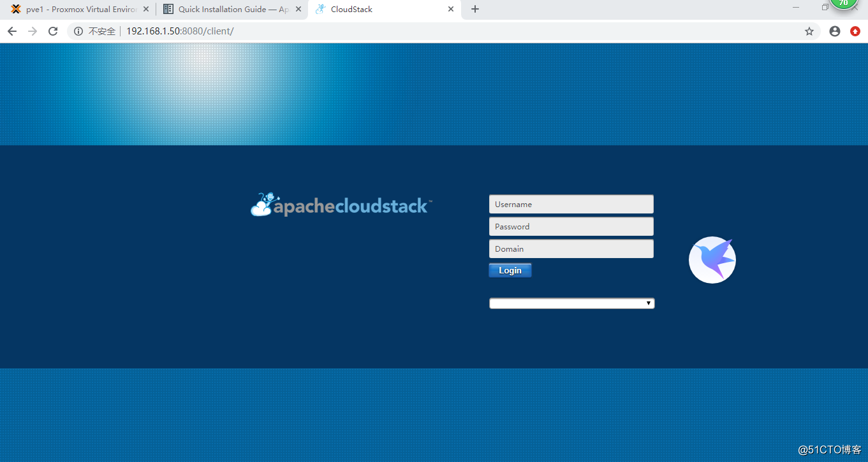Click the round hummingbird floating icon
The width and height of the screenshot is (868, 462).
(x=712, y=260)
